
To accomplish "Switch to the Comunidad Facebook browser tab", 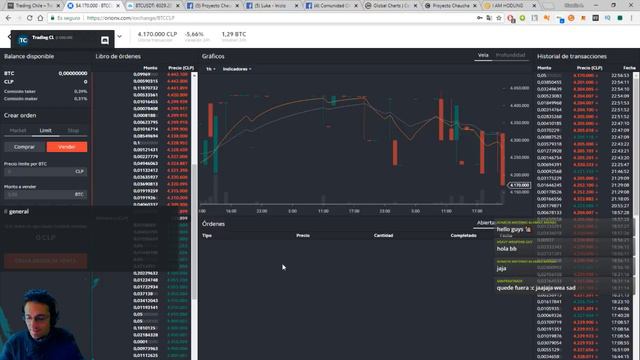I will (x=331, y=6).
